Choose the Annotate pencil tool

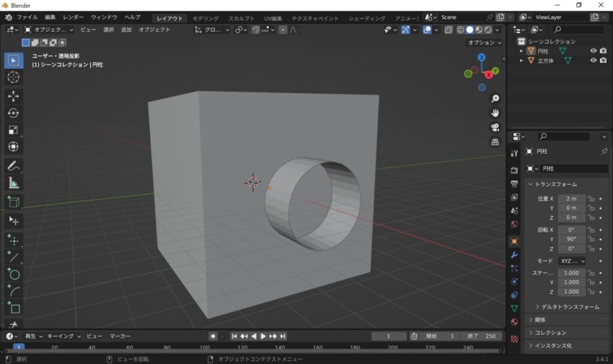pos(13,166)
